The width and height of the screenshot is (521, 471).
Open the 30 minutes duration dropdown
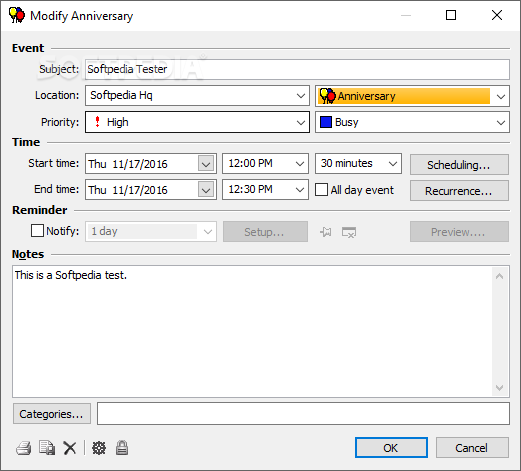[393, 164]
